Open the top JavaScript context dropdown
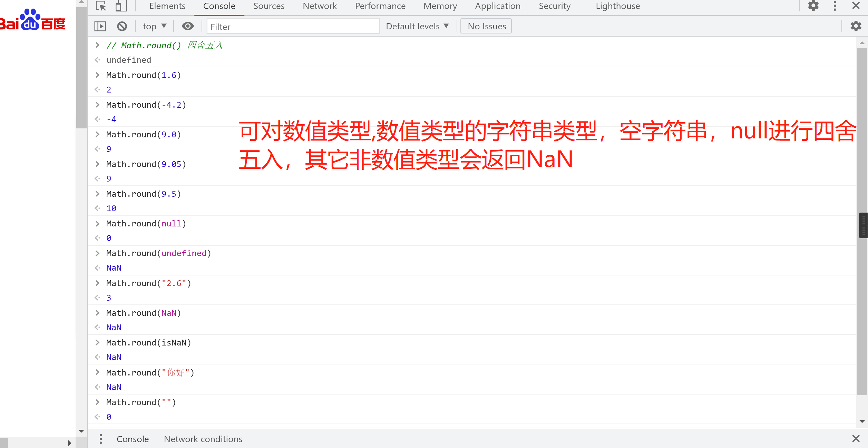 tap(154, 26)
